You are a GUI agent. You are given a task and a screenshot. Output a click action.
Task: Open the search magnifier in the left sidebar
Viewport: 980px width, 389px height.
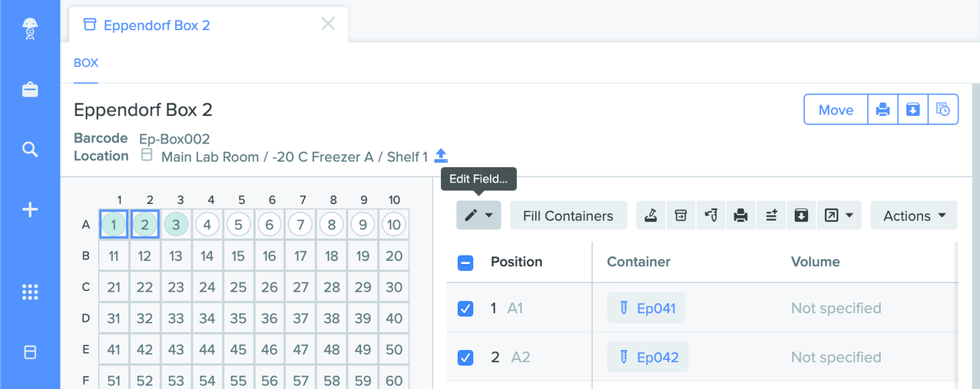click(x=30, y=149)
